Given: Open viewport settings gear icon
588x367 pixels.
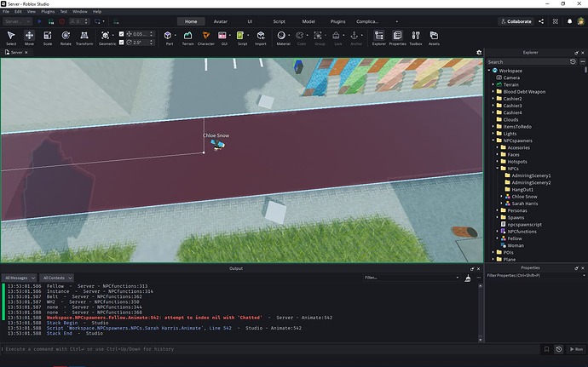Looking at the screenshot, I should tap(479, 53).
